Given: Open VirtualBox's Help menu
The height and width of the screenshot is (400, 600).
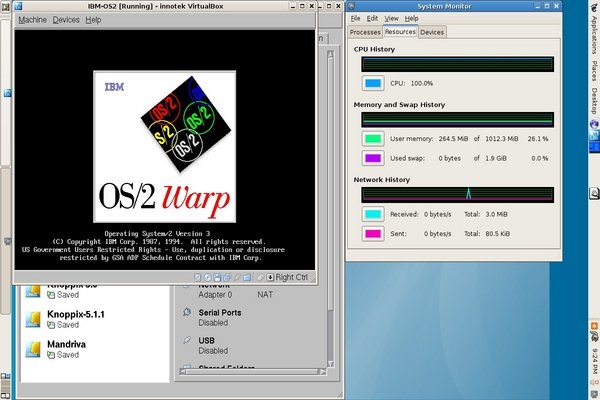Looking at the screenshot, I should click(x=94, y=20).
